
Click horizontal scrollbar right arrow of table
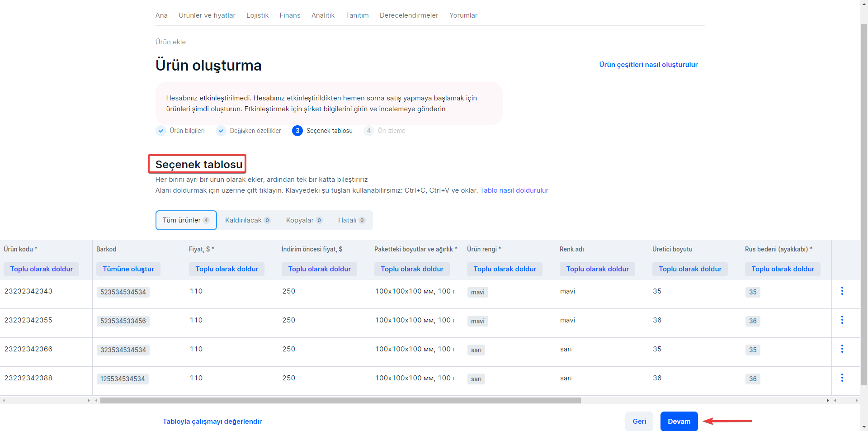coord(827,400)
